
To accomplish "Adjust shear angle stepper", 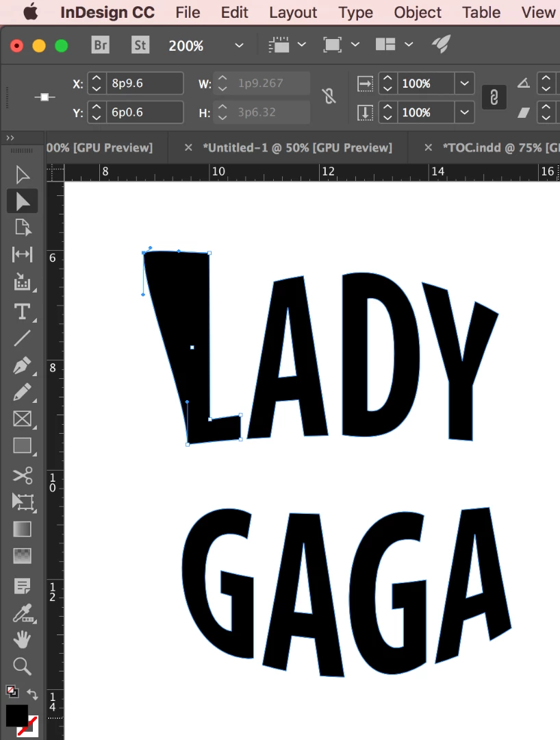I will pos(546,112).
